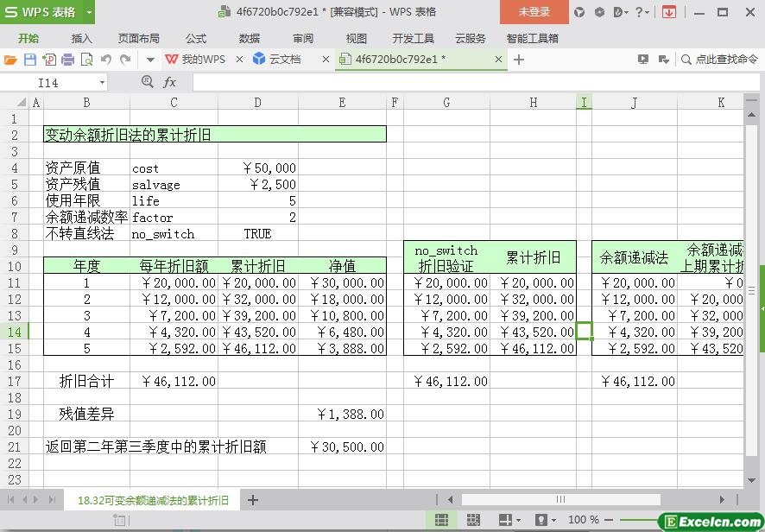The image size is (765, 532).
Task: Switch to normal view in the status bar
Action: point(441,520)
